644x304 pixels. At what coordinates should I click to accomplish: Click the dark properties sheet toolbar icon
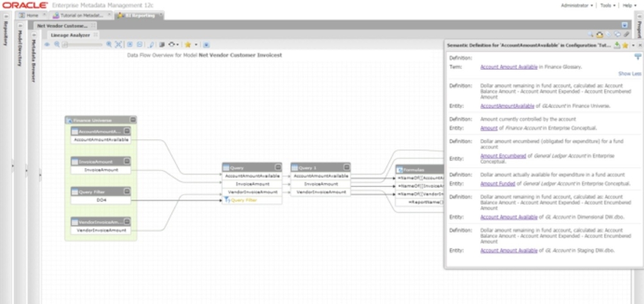tap(162, 45)
